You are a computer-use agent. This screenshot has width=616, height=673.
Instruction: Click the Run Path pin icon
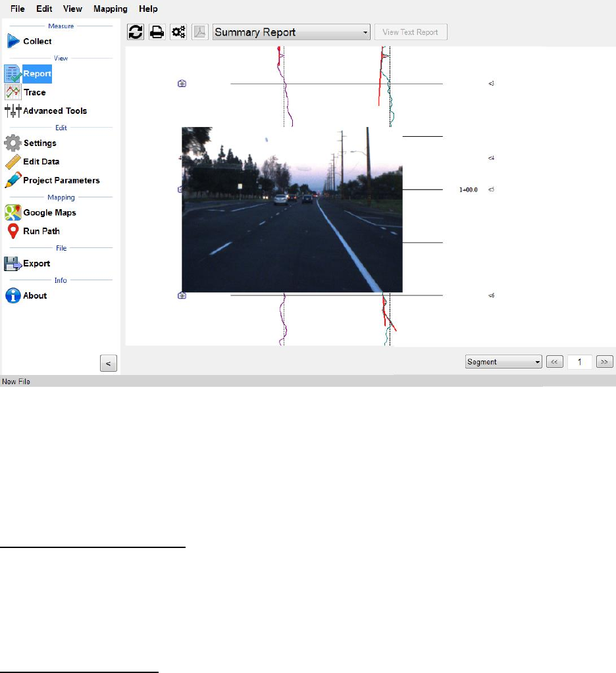click(13, 231)
